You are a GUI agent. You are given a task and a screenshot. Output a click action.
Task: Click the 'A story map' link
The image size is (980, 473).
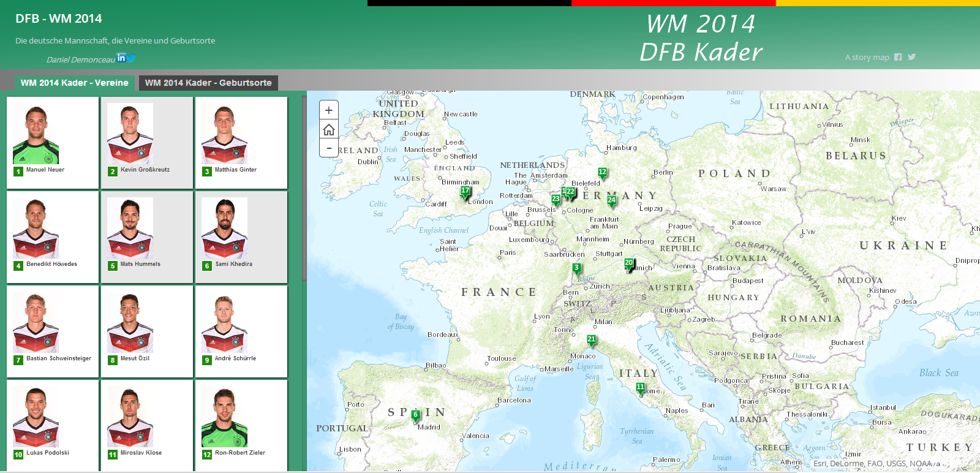867,58
